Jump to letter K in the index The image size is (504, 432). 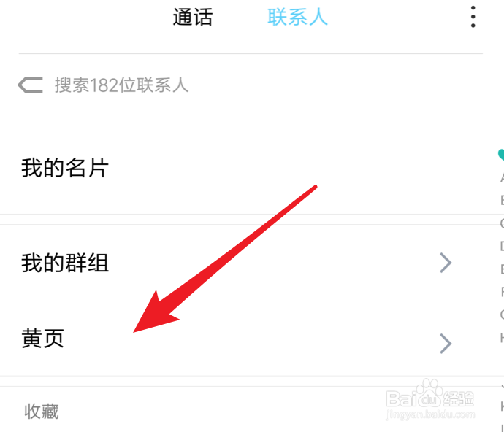[x=502, y=406]
